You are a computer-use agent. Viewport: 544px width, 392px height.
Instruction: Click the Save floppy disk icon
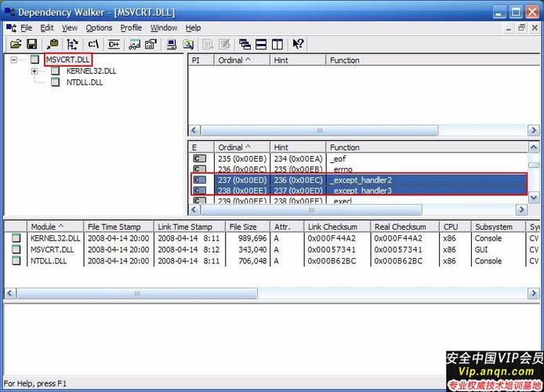click(x=32, y=44)
